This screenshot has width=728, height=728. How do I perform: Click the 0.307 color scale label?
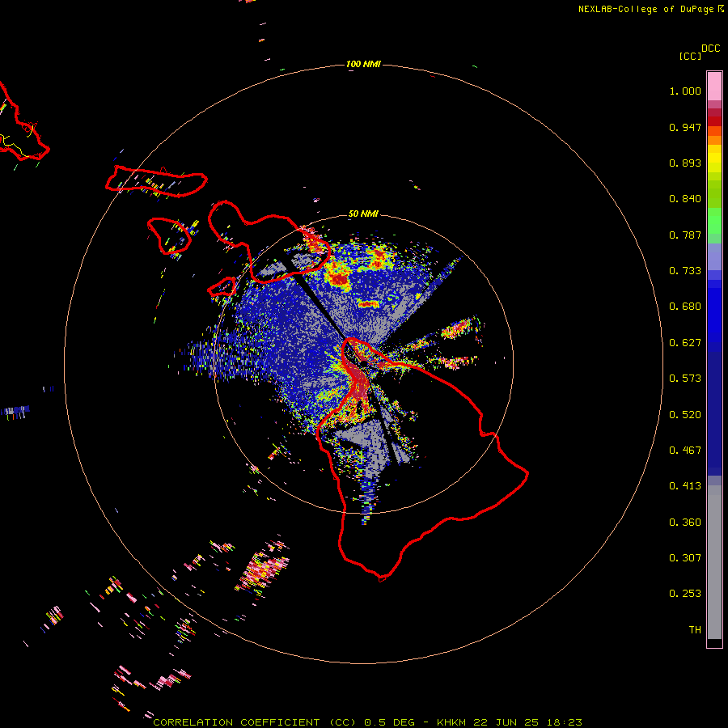click(685, 558)
